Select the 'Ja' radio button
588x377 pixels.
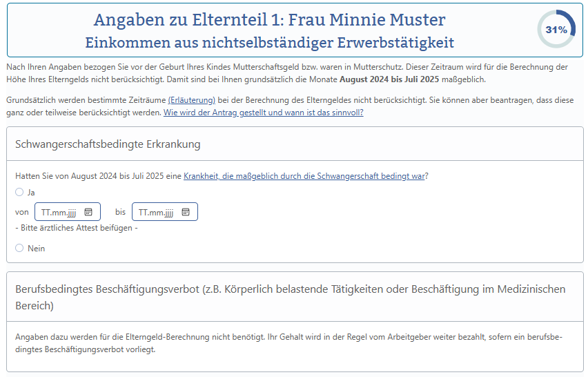[19, 192]
